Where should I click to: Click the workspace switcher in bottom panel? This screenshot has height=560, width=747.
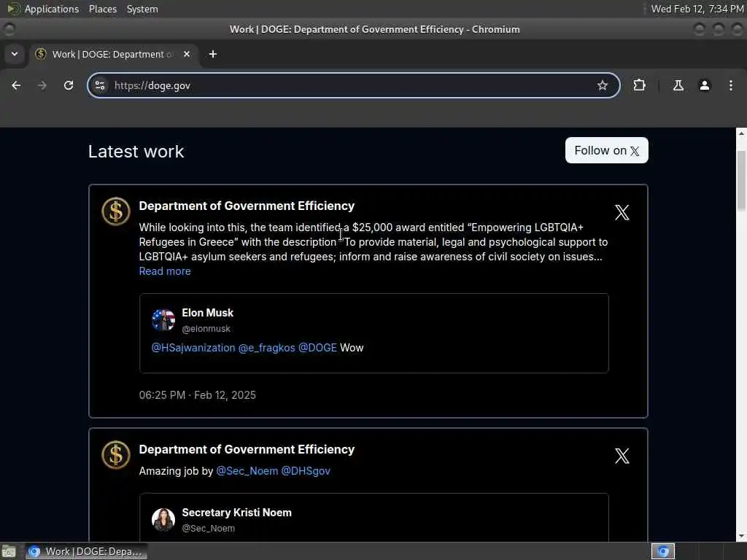(x=663, y=551)
